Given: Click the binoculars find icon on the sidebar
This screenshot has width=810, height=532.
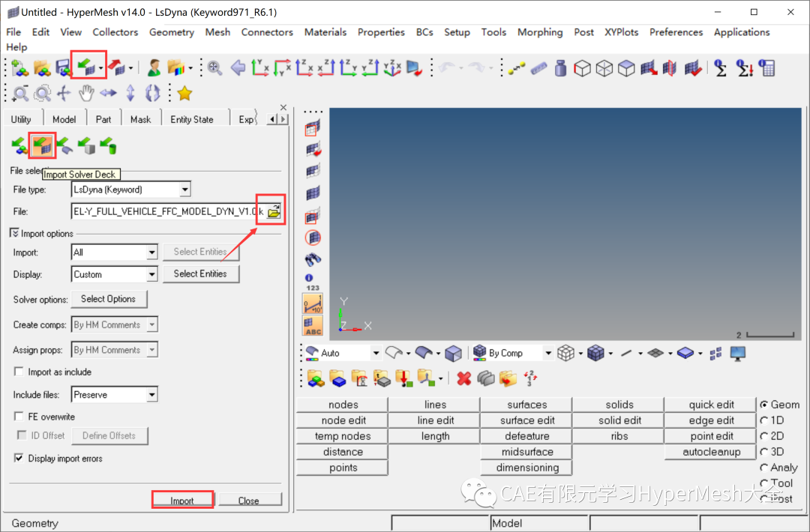Looking at the screenshot, I should (313, 260).
